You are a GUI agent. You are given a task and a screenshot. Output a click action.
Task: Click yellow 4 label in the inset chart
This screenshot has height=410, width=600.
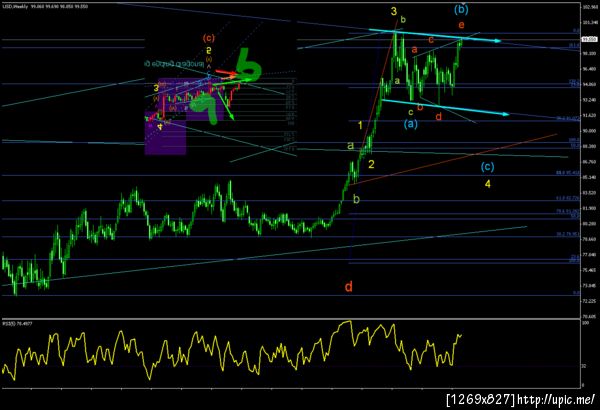click(x=160, y=127)
